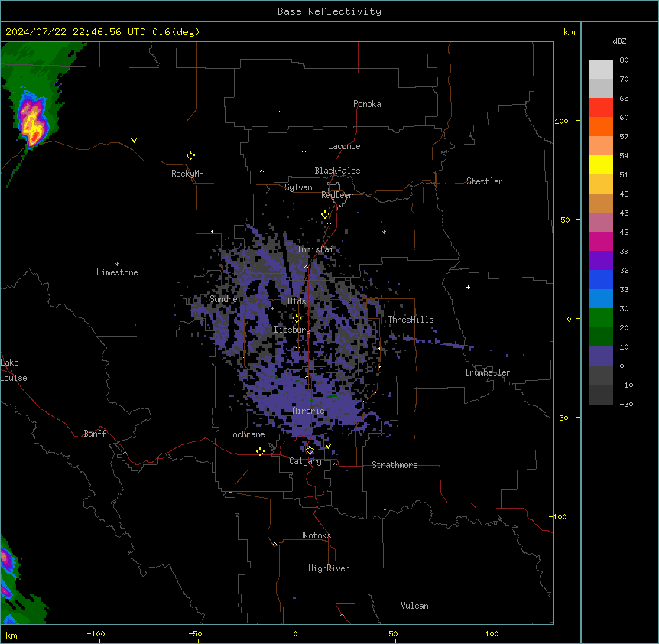This screenshot has width=659, height=644.
Task: Click the Calgary city label
Action: click(x=305, y=461)
